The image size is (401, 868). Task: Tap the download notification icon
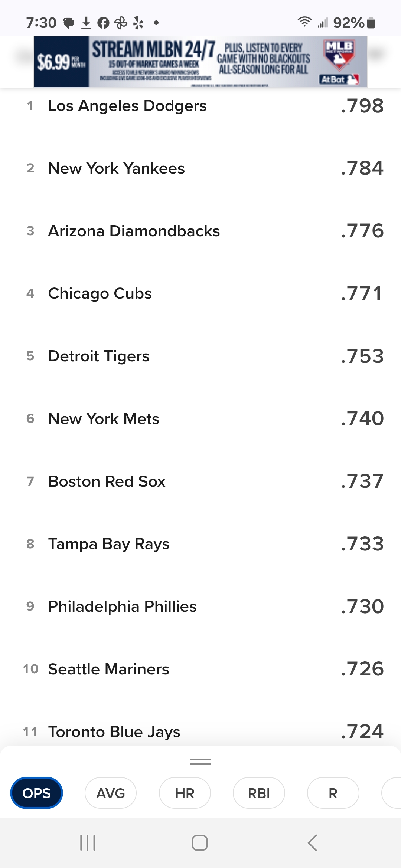click(x=86, y=23)
